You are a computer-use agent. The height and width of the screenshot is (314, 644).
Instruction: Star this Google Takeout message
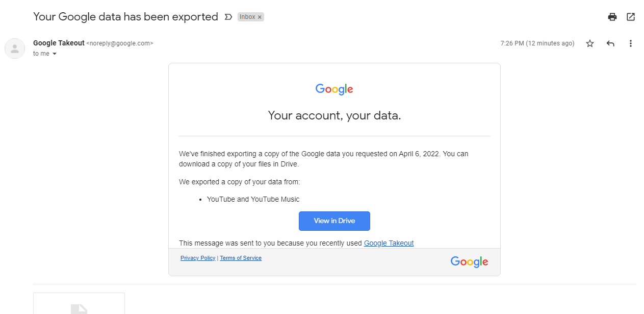(x=590, y=43)
